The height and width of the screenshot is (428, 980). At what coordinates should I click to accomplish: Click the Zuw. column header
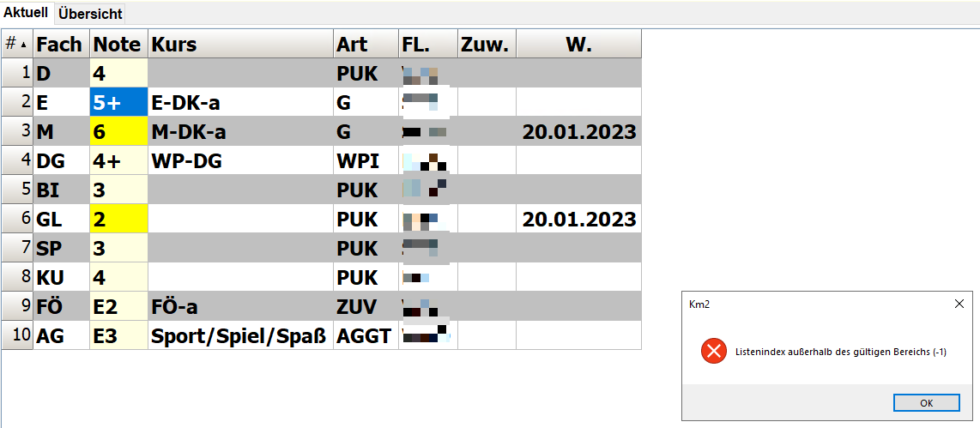coord(487,45)
